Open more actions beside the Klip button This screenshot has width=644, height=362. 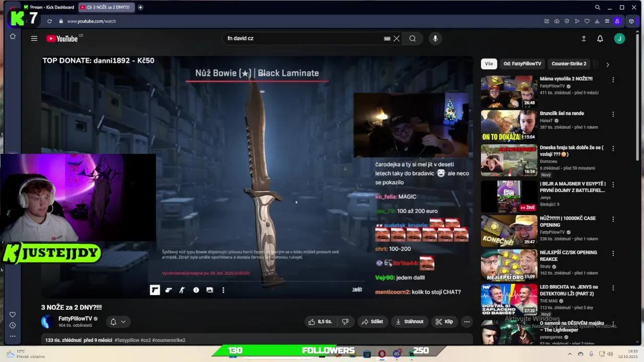pos(467,322)
